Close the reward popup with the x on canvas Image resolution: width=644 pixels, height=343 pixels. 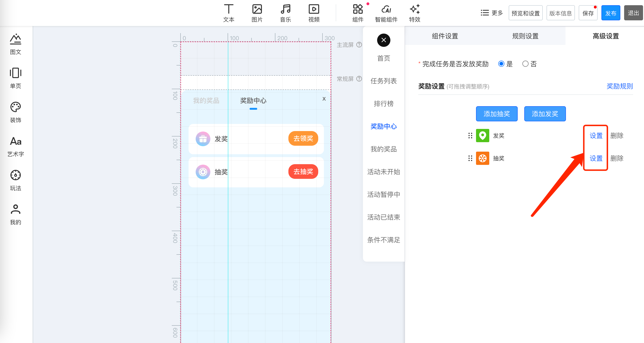324,99
